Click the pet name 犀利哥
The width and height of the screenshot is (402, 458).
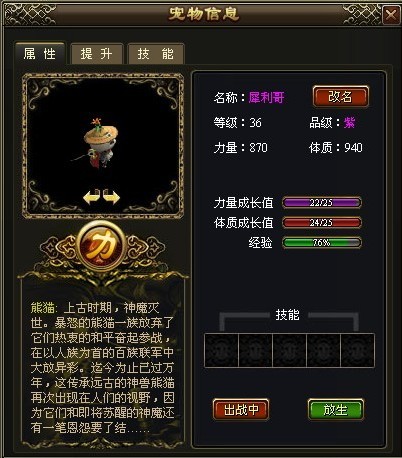click(x=266, y=98)
